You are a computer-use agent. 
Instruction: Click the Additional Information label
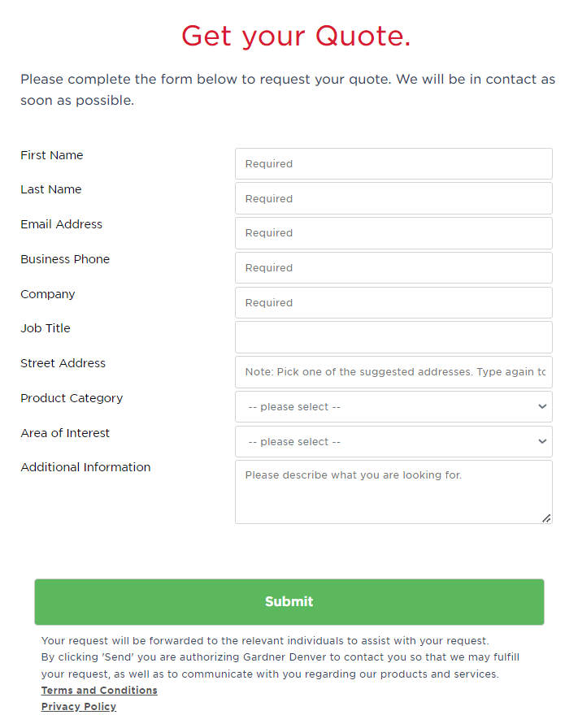point(85,467)
